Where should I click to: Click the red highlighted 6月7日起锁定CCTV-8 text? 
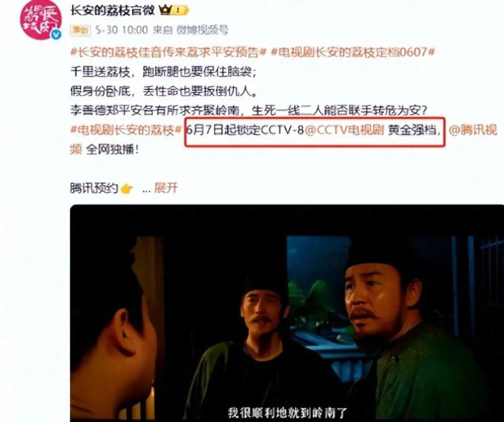pos(245,130)
